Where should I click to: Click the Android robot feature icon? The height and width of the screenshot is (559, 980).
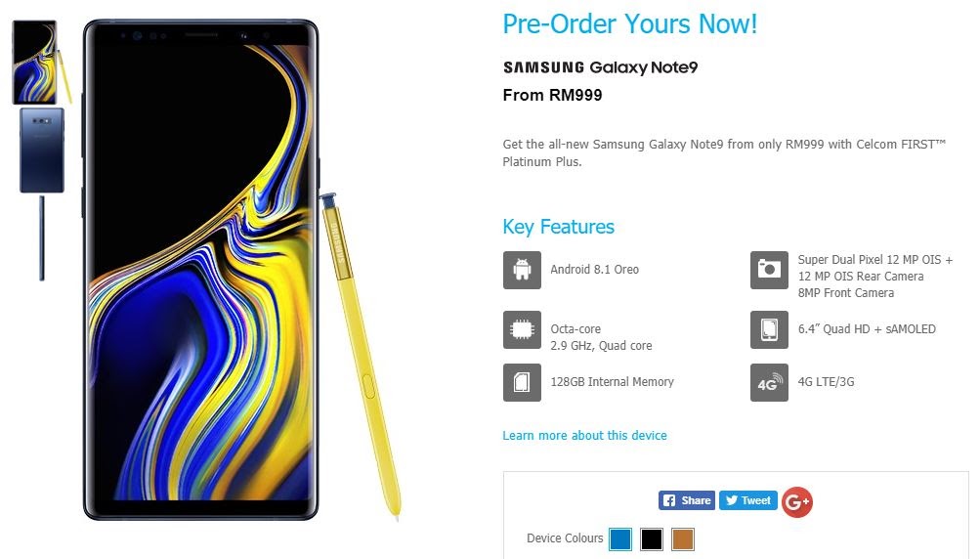click(522, 270)
